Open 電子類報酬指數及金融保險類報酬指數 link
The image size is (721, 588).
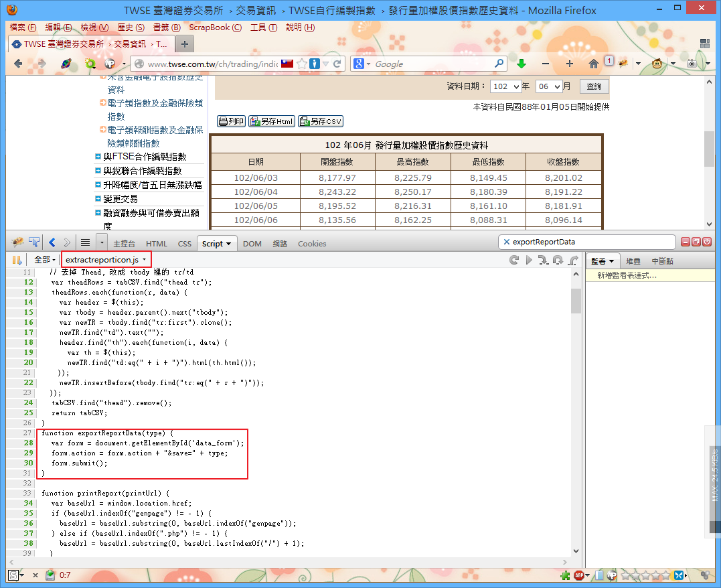(155, 137)
